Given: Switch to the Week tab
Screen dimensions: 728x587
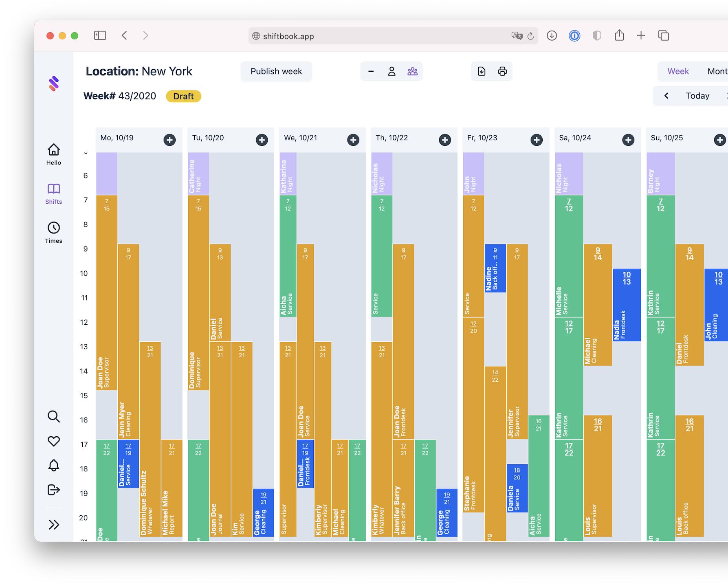Looking at the screenshot, I should (677, 71).
